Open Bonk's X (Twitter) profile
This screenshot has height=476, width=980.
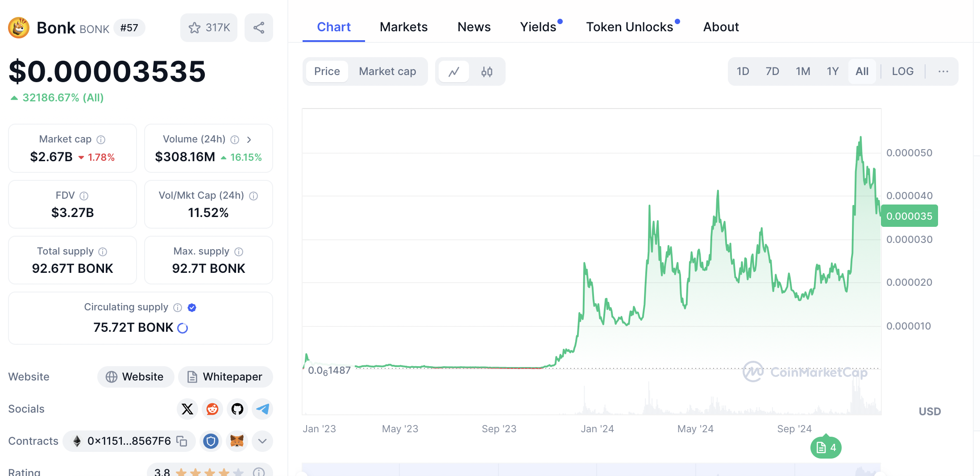[x=187, y=409]
